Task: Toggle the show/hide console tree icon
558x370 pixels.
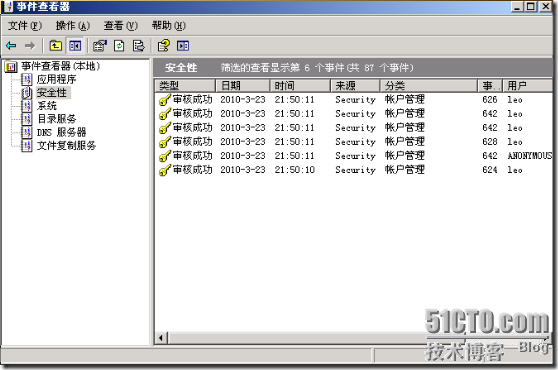Action: (x=75, y=46)
